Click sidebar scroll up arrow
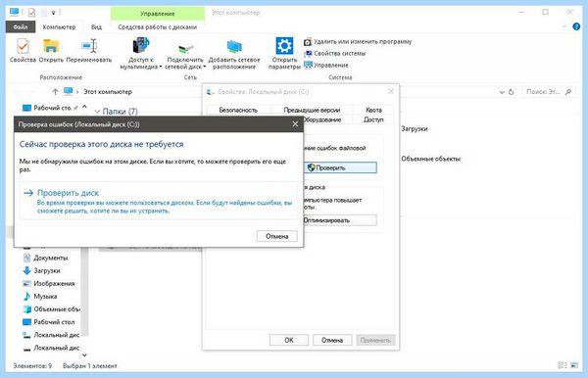The image size is (588, 378). 84,107
